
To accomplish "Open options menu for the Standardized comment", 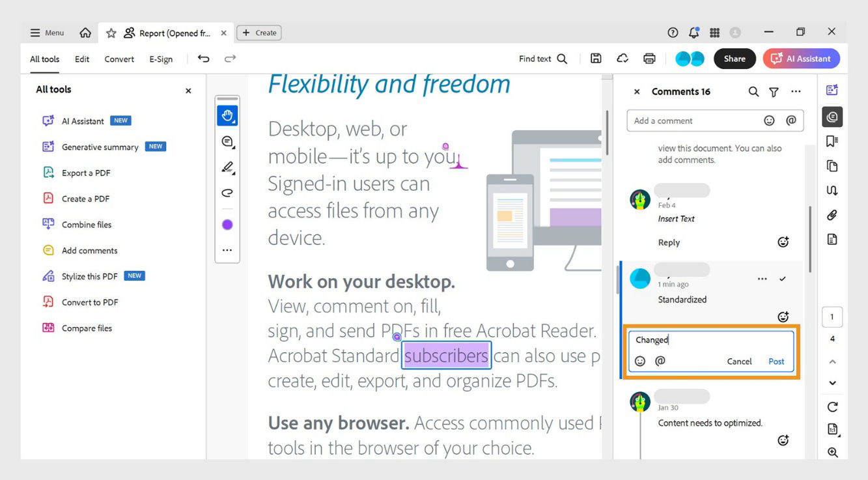I will 763,279.
